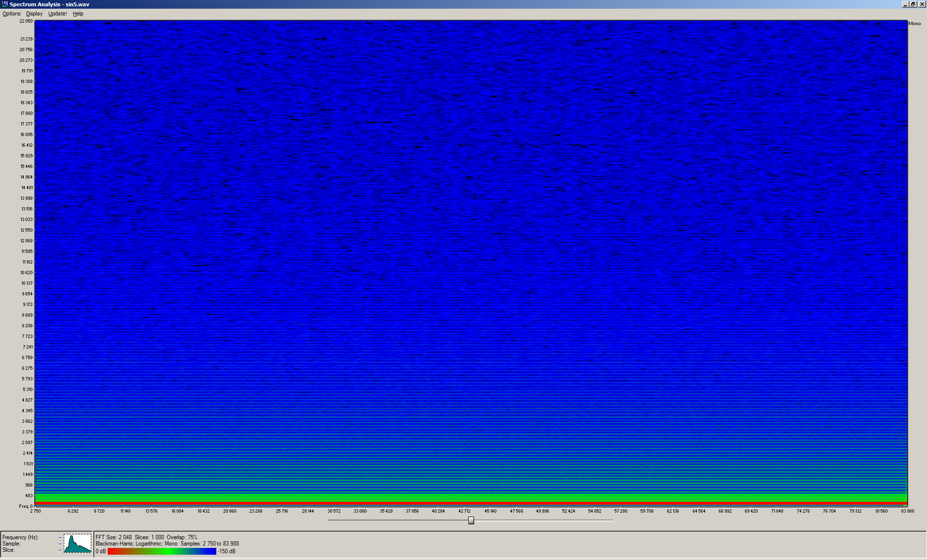Click the 22 050 frequency axis label
This screenshot has height=560, width=927.
26,21
